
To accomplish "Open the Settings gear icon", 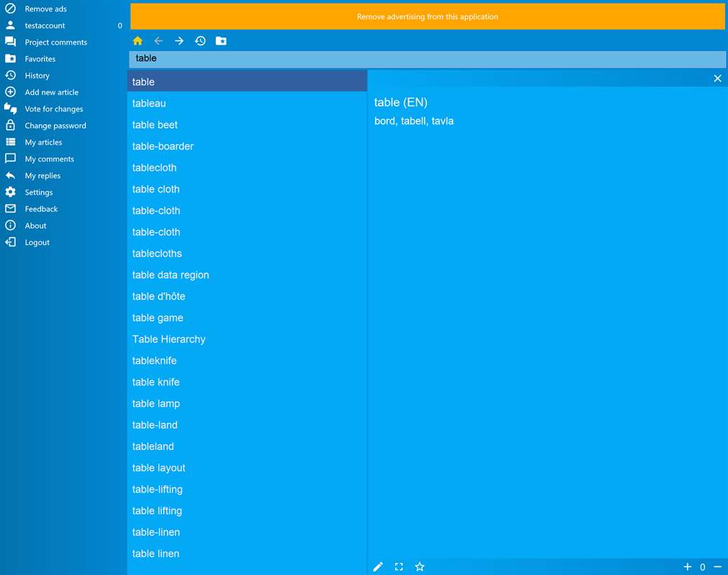I will (x=10, y=192).
